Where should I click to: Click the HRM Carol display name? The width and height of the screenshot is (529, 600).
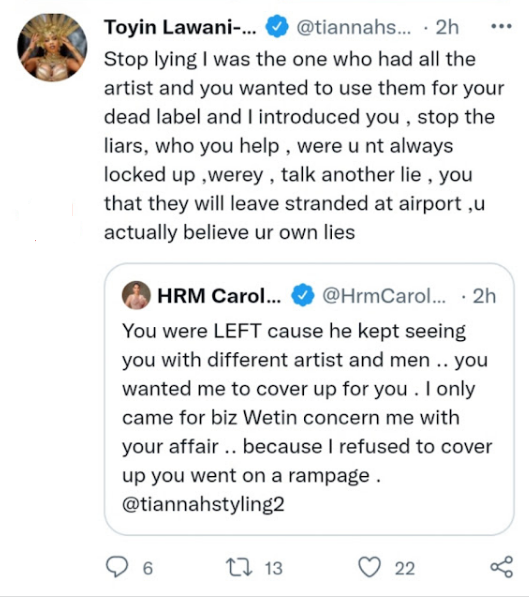coord(219,296)
